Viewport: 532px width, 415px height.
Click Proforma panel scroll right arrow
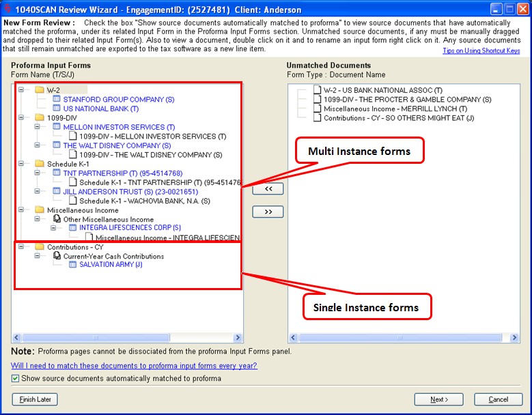[238, 337]
